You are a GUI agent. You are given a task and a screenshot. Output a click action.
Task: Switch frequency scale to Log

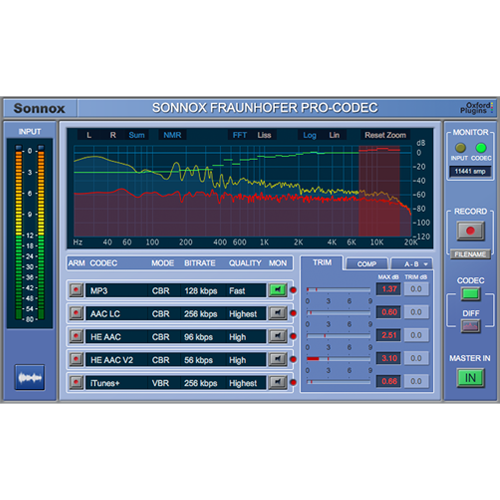pos(310,135)
